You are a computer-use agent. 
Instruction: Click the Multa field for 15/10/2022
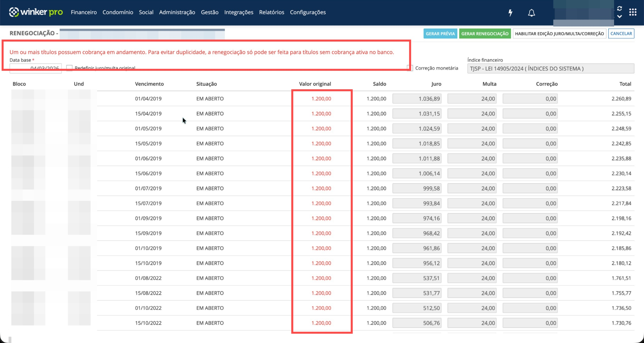click(x=472, y=323)
